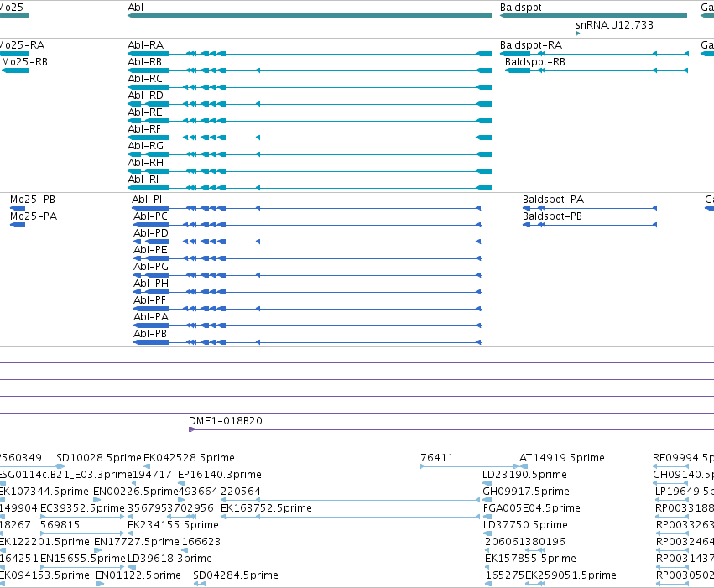Viewport: 714px width, 588px height.
Task: Select the Abl-RA transcript label
Action: click(x=145, y=45)
